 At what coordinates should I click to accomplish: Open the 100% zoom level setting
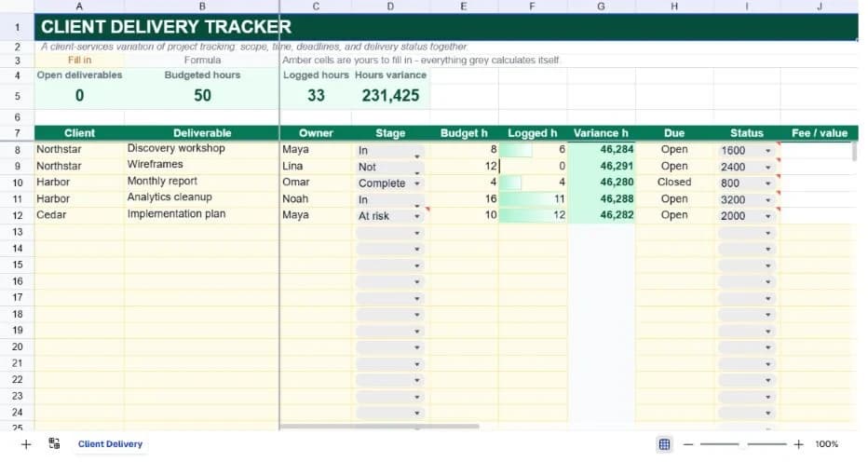click(826, 444)
